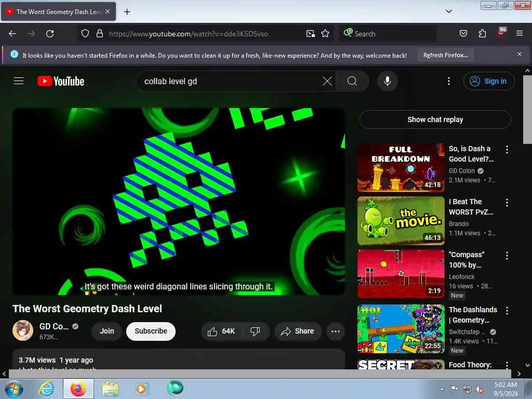Sign in to YouTube
This screenshot has width=532, height=399.
[x=488, y=81]
